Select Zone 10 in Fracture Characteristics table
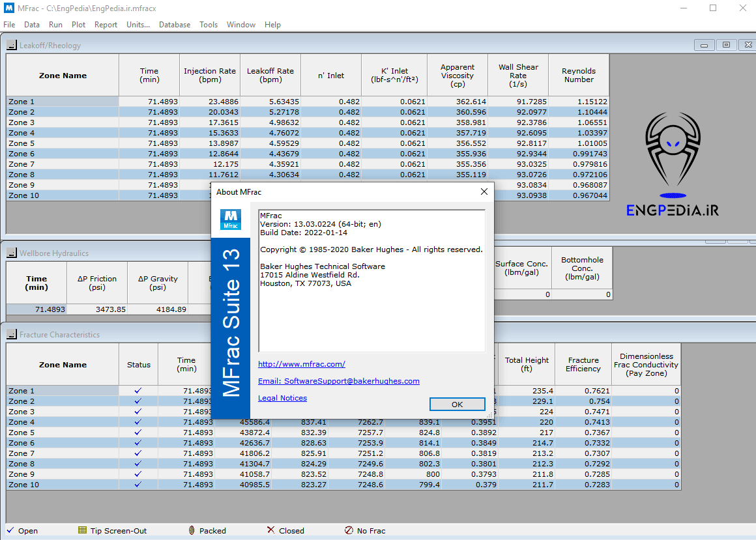The height and width of the screenshot is (540, 756). pyautogui.click(x=63, y=485)
